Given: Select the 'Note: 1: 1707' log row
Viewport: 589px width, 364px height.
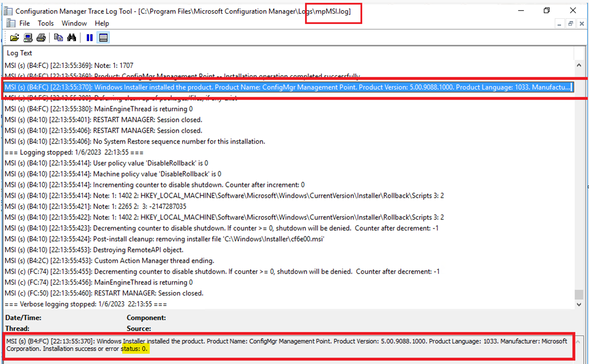Looking at the screenshot, I should (x=289, y=65).
